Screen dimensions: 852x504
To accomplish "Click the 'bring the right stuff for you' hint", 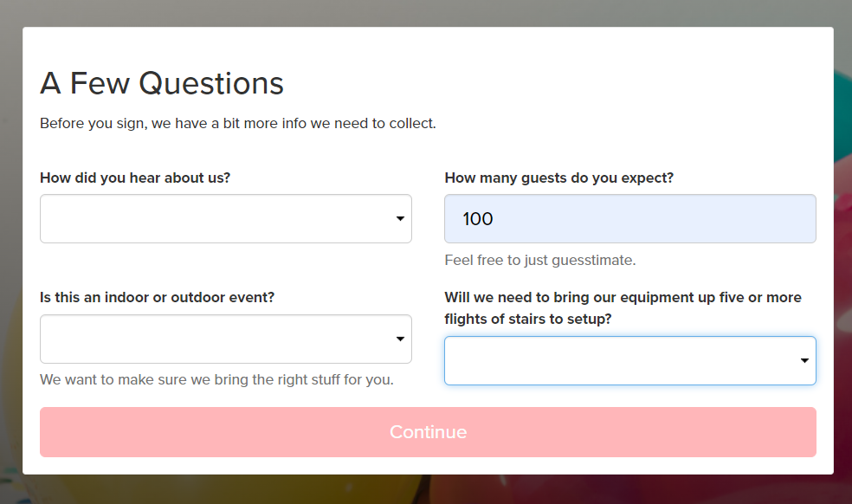I will click(216, 379).
